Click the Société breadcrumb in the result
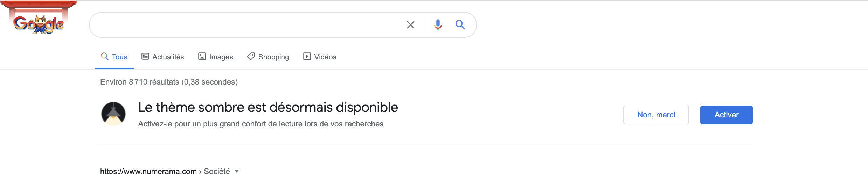 [217, 171]
